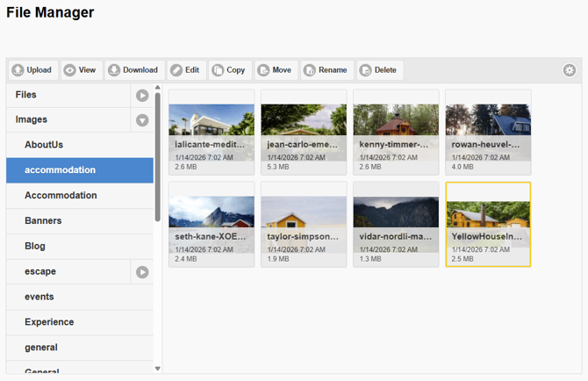Viewport: 588px width, 381px height.
Task: Click the View toolbar button
Action: 82,70
